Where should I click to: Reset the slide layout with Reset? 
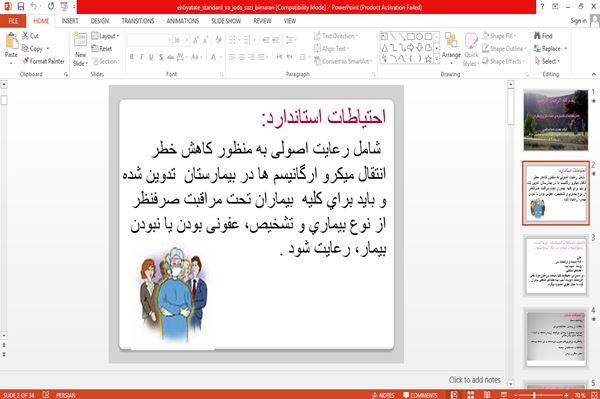tap(102, 49)
